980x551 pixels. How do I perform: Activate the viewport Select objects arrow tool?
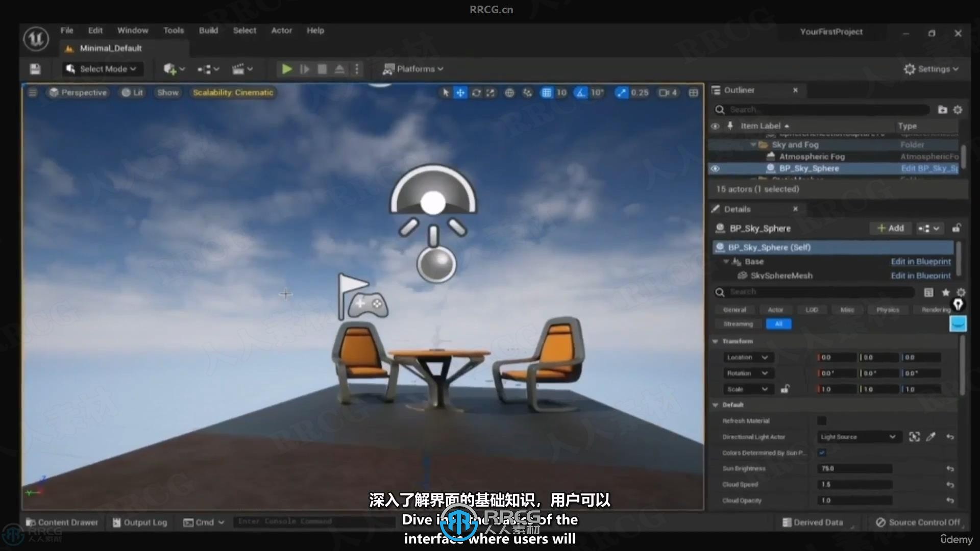(446, 92)
